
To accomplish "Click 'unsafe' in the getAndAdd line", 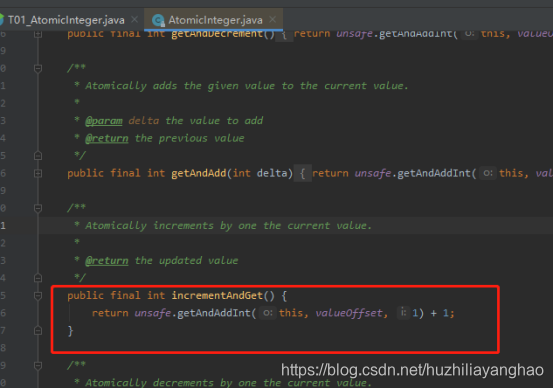I will [x=373, y=173].
